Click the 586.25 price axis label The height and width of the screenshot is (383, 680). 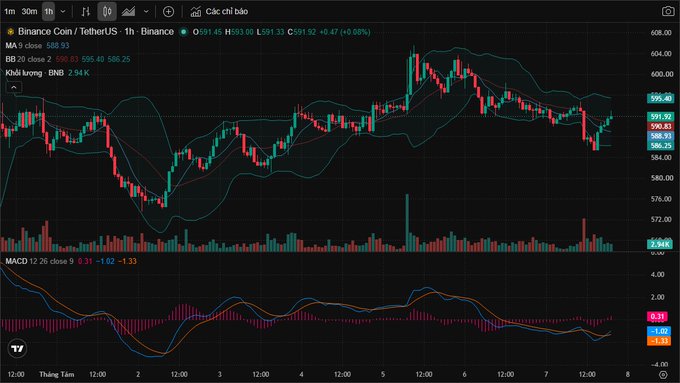(x=660, y=145)
